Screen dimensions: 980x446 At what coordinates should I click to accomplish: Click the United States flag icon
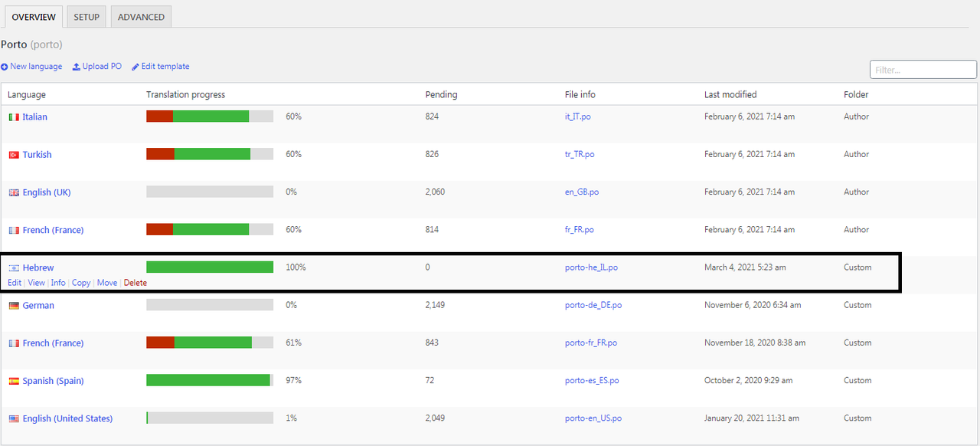point(14,418)
